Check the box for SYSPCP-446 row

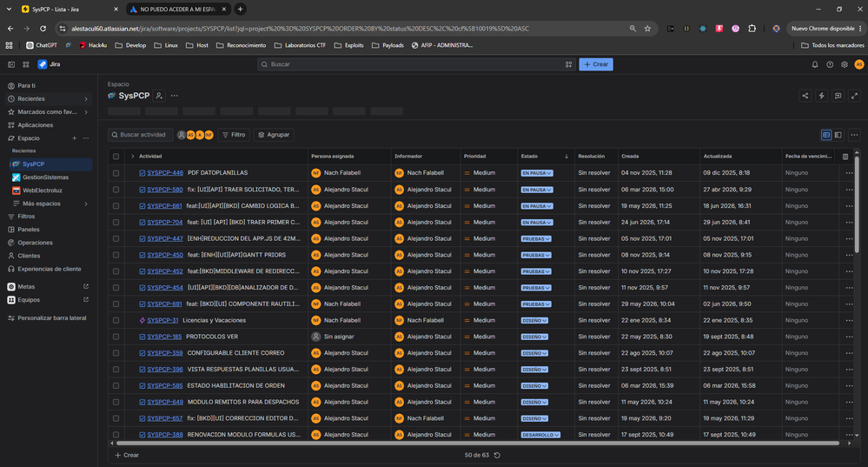pos(116,173)
